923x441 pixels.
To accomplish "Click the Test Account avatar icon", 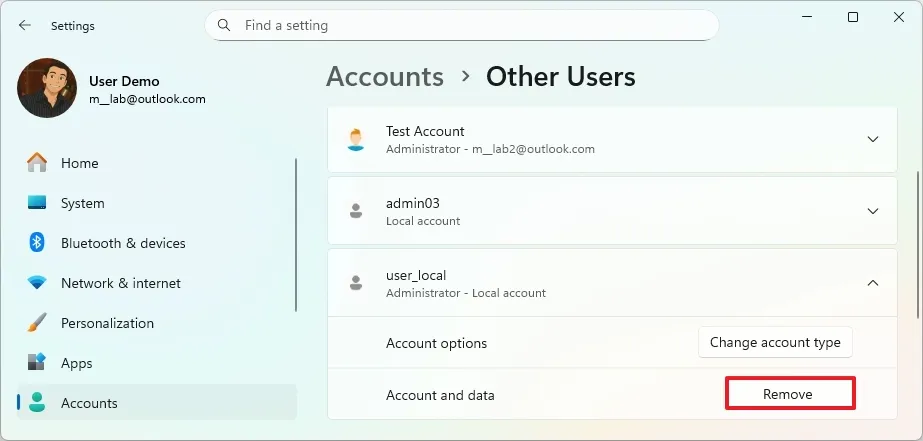I will [355, 139].
